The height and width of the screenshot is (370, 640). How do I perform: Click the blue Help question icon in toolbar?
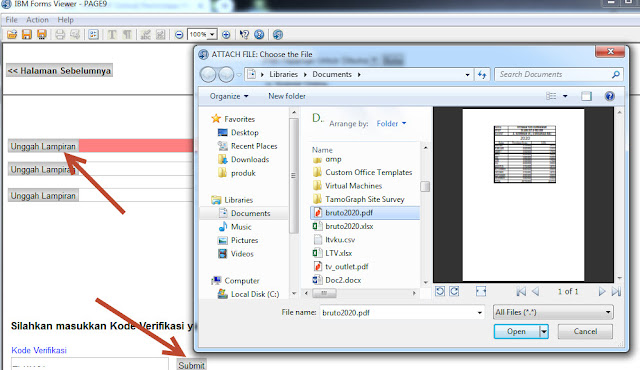point(259,35)
